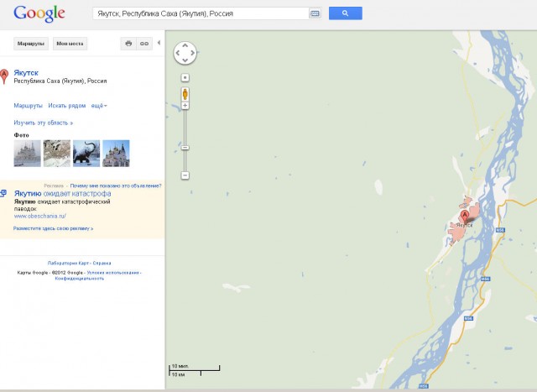Screen dimensions: 537x392
Task: Open the on-screen keyboard icon in search box
Action: pyautogui.click(x=315, y=13)
